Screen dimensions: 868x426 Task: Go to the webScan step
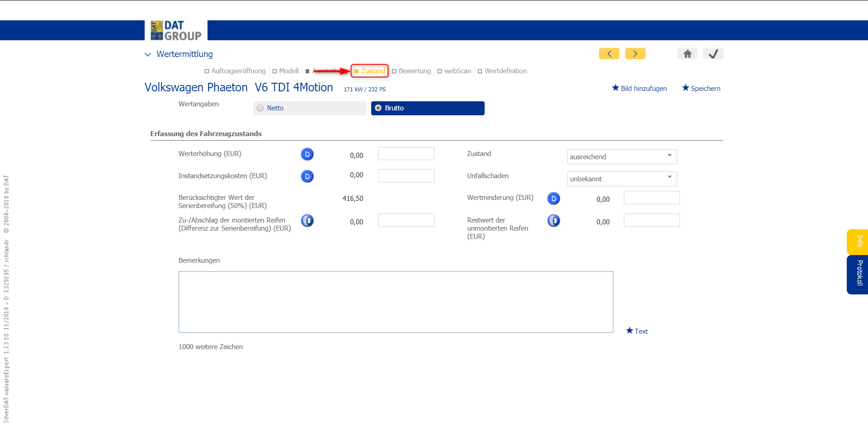tap(454, 71)
